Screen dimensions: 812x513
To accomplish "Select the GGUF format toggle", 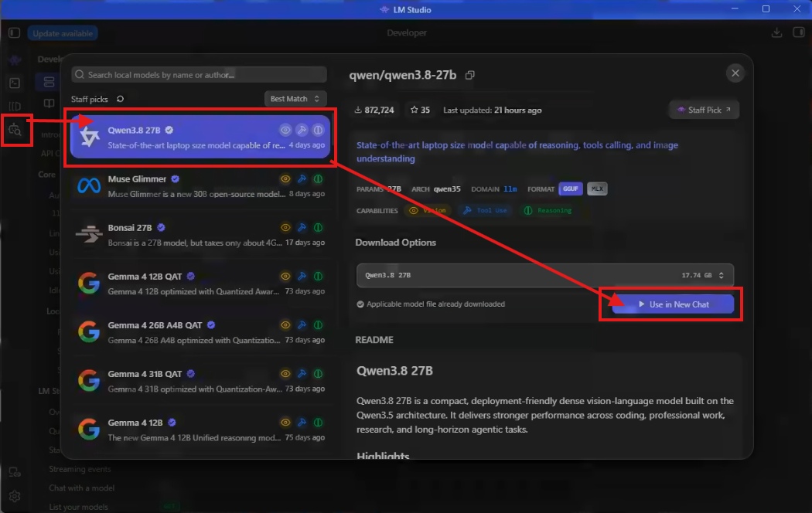I will point(571,189).
